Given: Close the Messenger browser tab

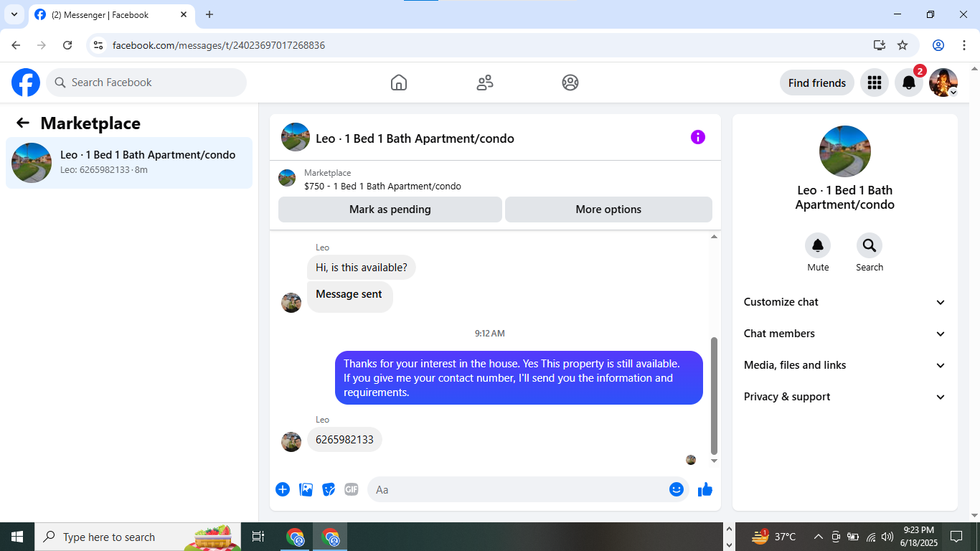Looking at the screenshot, I should 183,14.
